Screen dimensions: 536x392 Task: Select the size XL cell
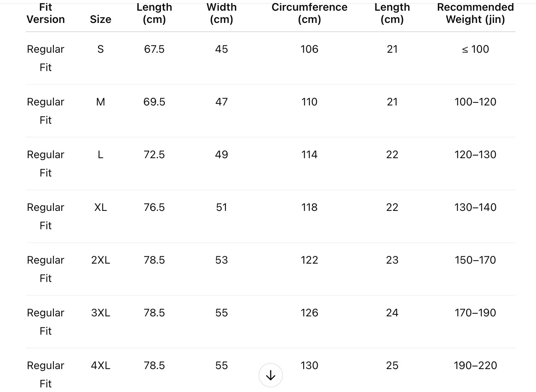101,207
